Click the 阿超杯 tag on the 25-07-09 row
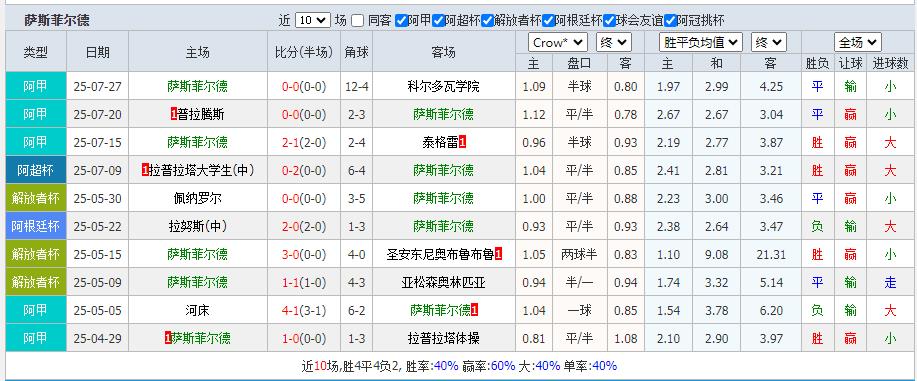Image resolution: width=917 pixels, height=381 pixels. coord(36,170)
